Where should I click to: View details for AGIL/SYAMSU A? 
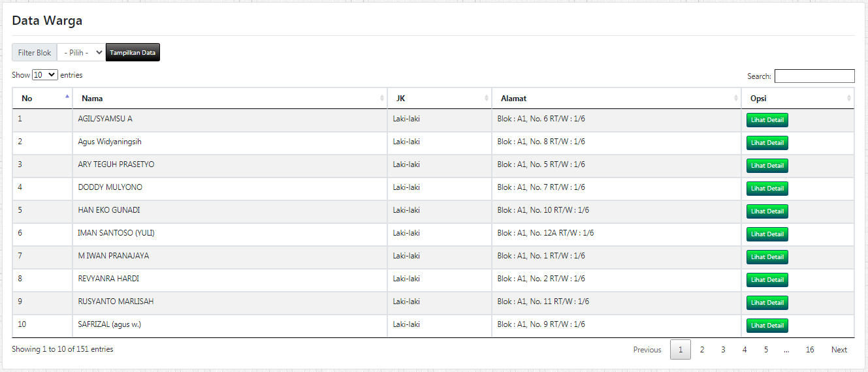coord(767,120)
